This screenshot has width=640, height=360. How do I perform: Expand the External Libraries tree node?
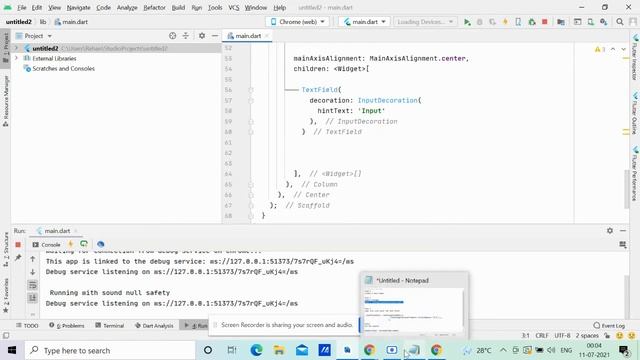(x=16, y=58)
